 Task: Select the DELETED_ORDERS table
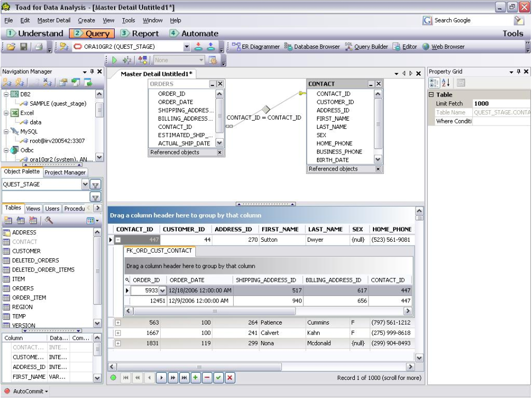click(x=36, y=260)
